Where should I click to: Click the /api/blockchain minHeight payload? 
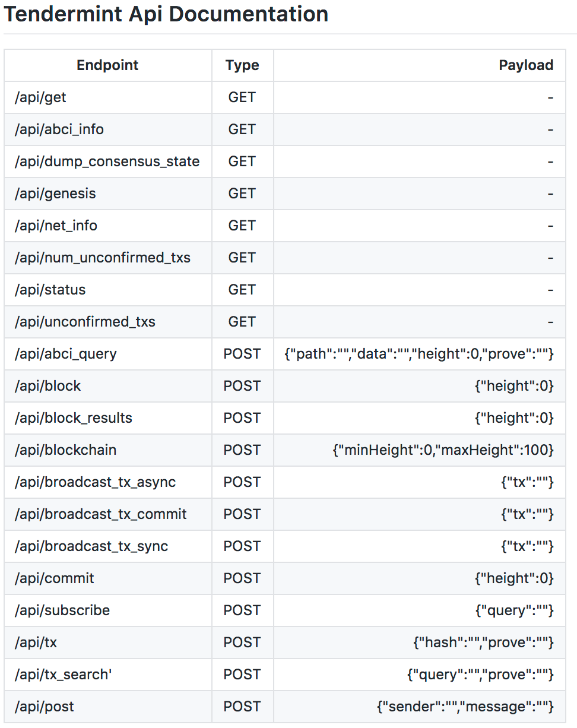pos(443,450)
